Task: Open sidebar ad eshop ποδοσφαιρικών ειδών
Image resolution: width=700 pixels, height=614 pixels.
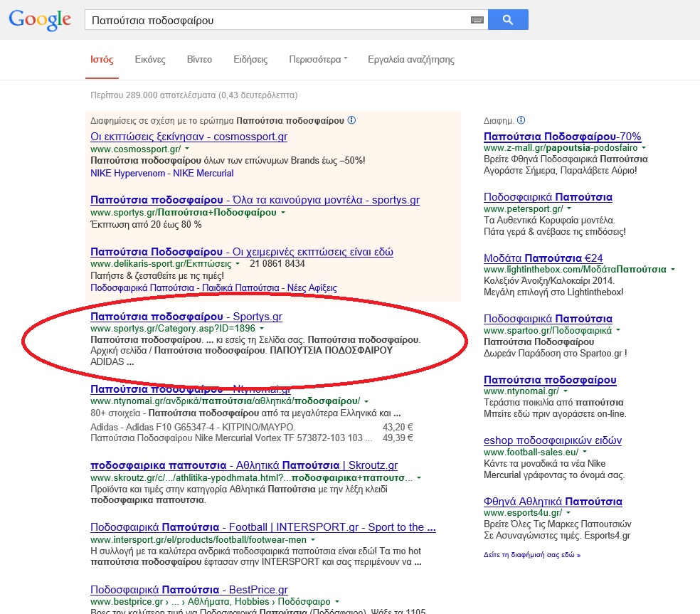Action: pos(553,440)
